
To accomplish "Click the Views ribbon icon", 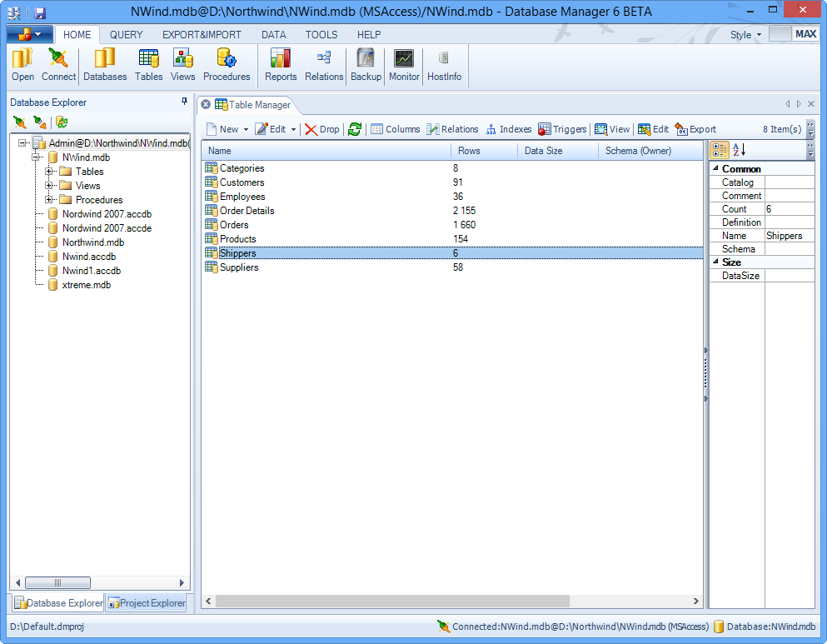I will tap(182, 64).
